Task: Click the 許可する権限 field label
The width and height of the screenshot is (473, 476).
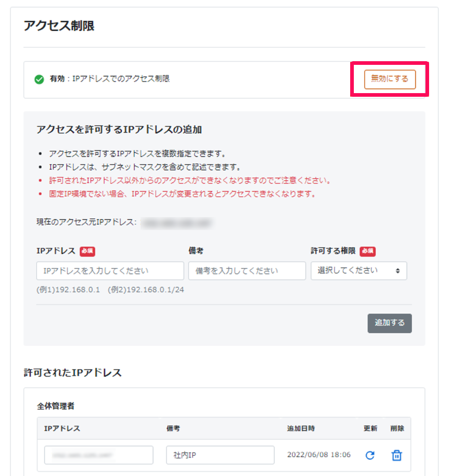Action: pyautogui.click(x=333, y=251)
